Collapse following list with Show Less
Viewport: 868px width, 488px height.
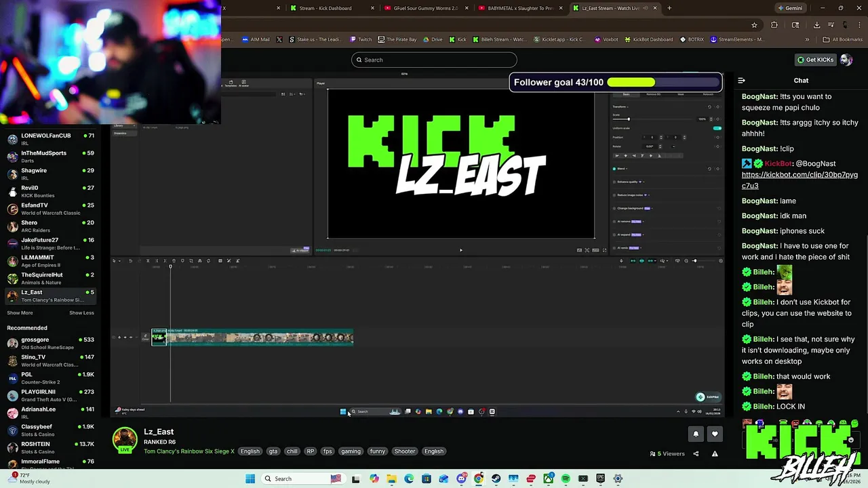coord(81,312)
